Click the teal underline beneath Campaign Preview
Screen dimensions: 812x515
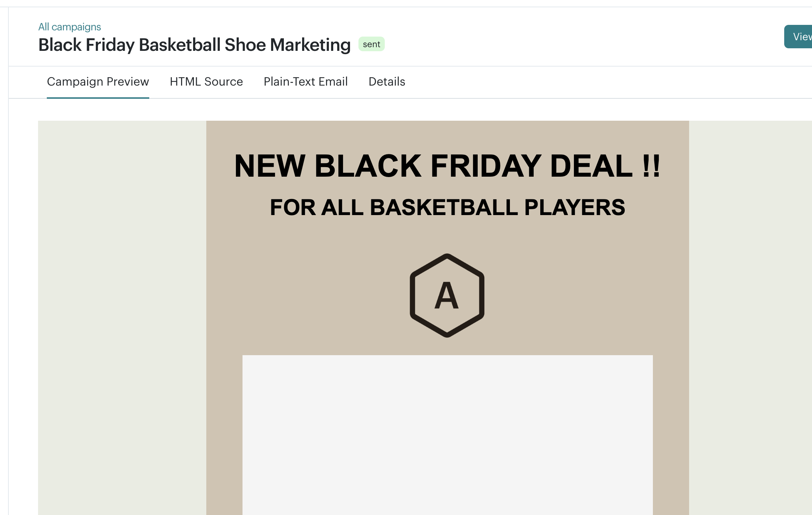point(98,98)
